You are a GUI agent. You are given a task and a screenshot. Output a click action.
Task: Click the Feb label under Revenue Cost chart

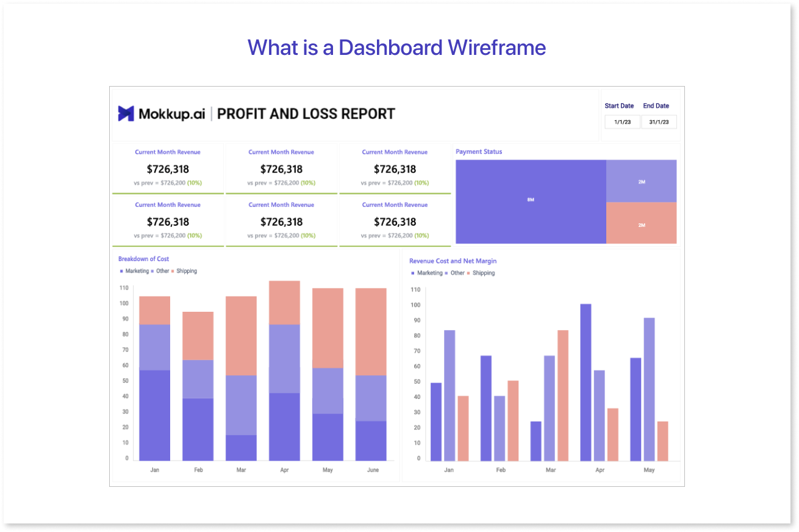(500, 470)
